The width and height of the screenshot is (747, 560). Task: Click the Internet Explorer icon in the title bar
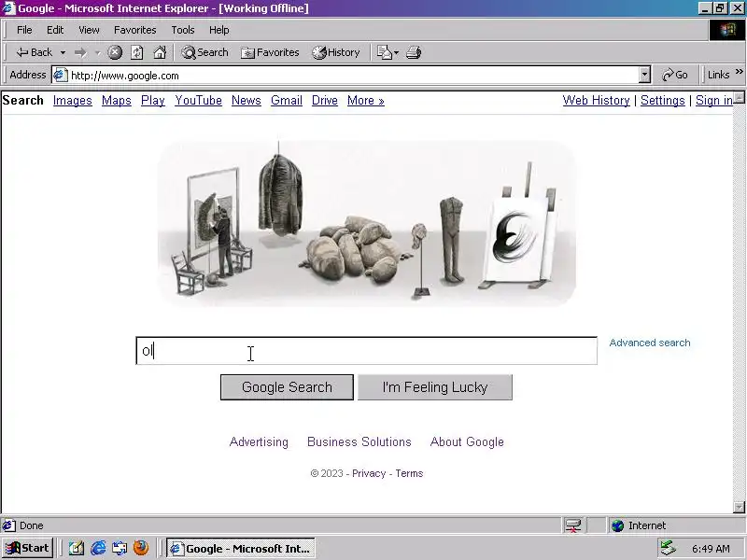(x=8, y=8)
